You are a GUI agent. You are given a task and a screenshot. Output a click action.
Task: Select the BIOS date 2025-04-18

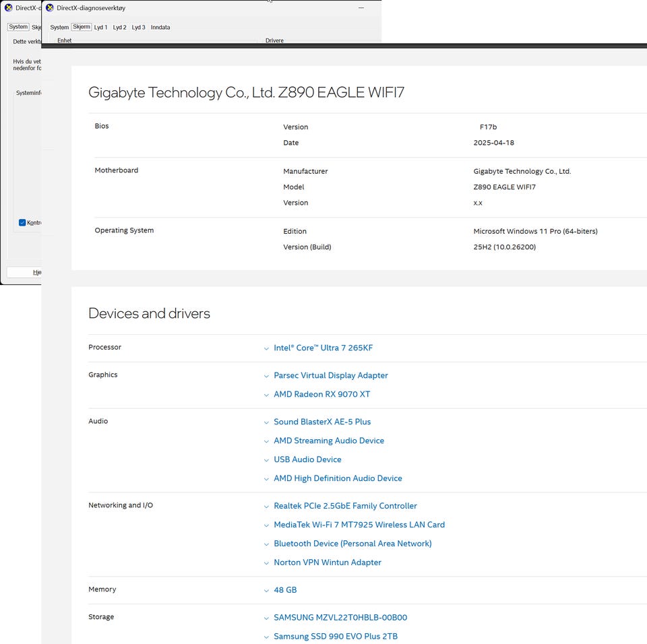pyautogui.click(x=494, y=143)
